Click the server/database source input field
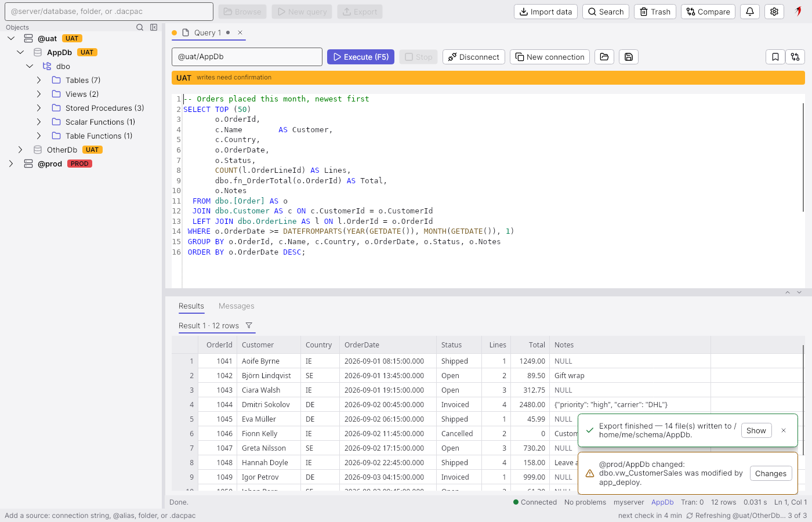Screen dimensions: 812x522 coord(109,12)
